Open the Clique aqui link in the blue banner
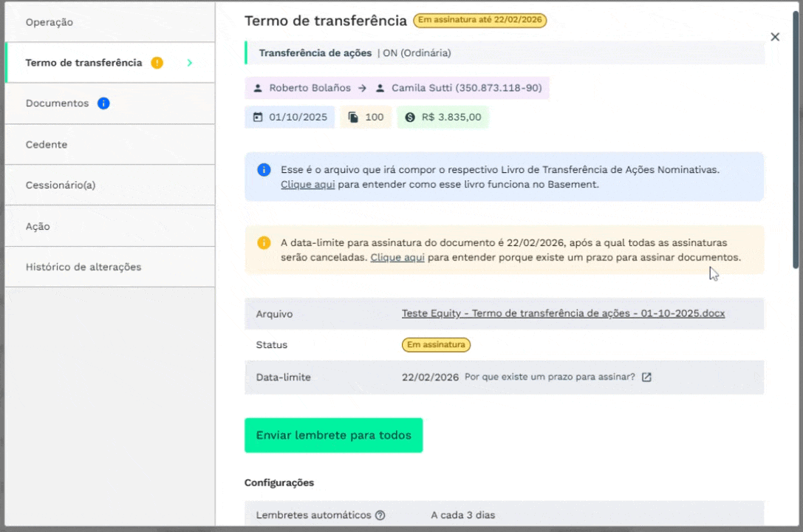 click(307, 184)
